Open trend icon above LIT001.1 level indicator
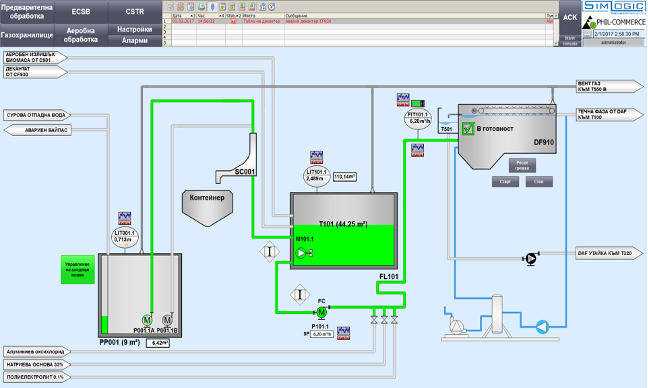 [124, 218]
